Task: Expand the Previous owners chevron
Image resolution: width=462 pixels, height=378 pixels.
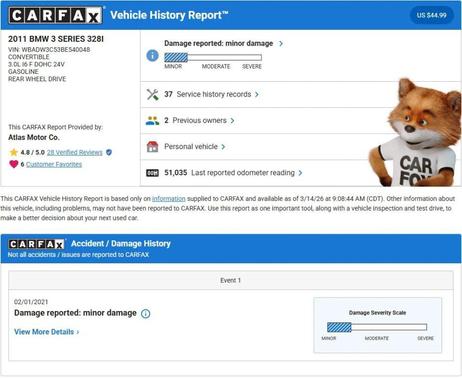Action: click(232, 121)
